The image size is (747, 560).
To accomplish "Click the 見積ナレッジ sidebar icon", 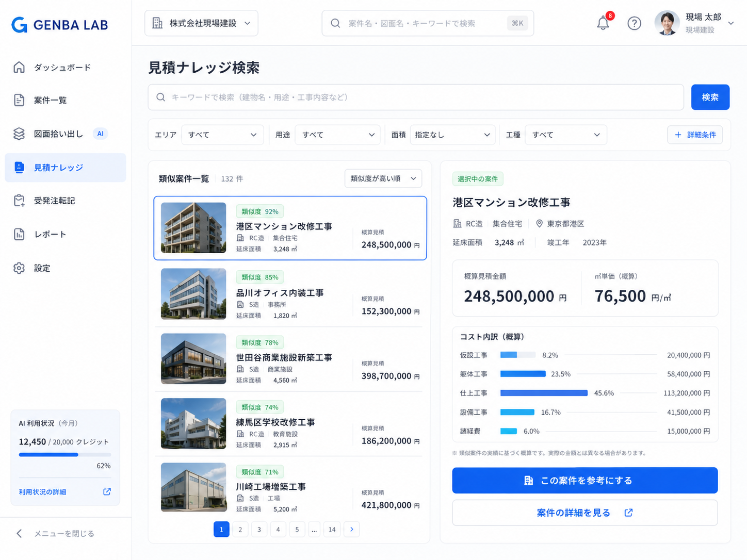I will tap(19, 167).
